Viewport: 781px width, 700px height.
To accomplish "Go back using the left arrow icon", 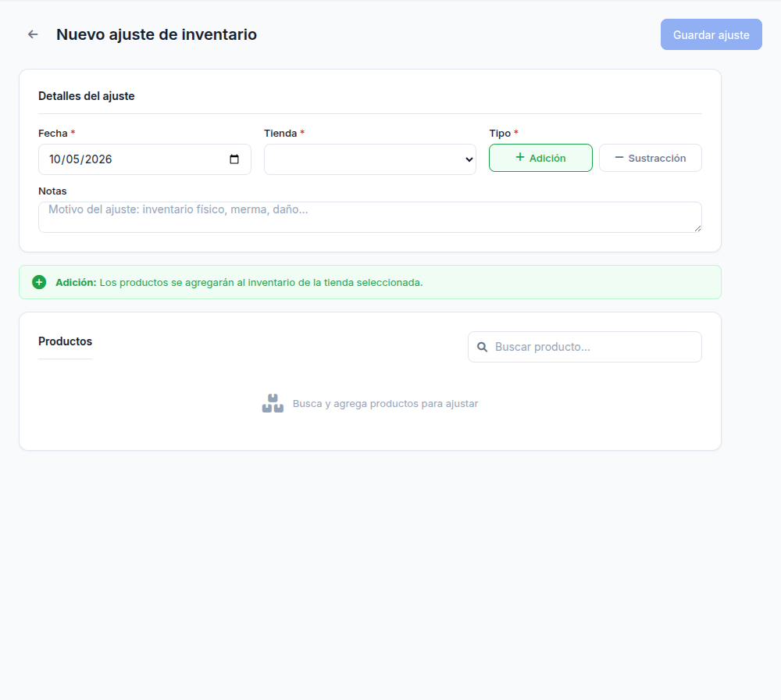I will point(33,34).
